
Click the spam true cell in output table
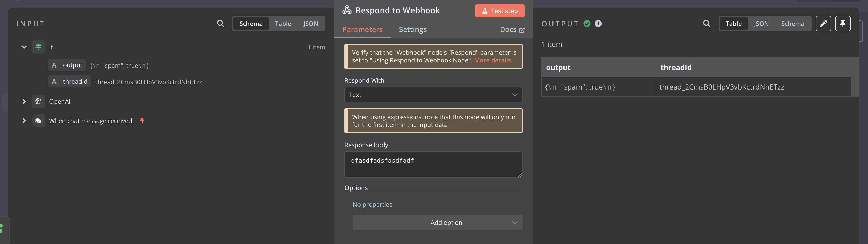coord(599,87)
